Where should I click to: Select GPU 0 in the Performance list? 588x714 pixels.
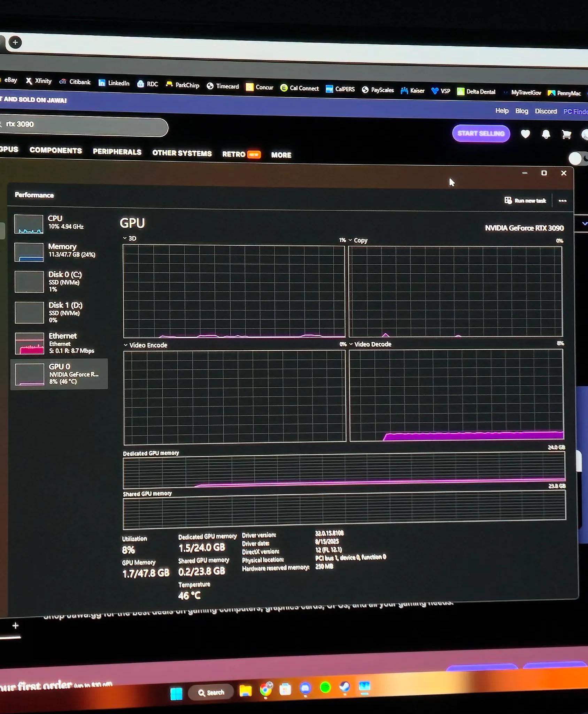pyautogui.click(x=59, y=374)
